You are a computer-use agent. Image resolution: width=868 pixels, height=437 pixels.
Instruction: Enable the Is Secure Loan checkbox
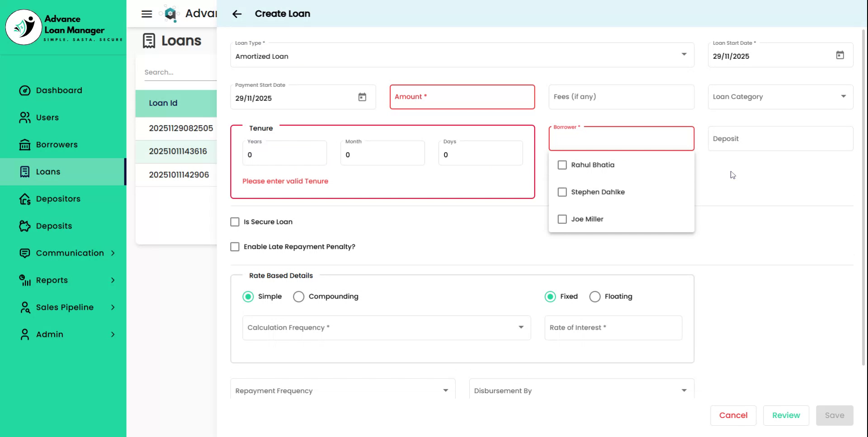(x=235, y=222)
